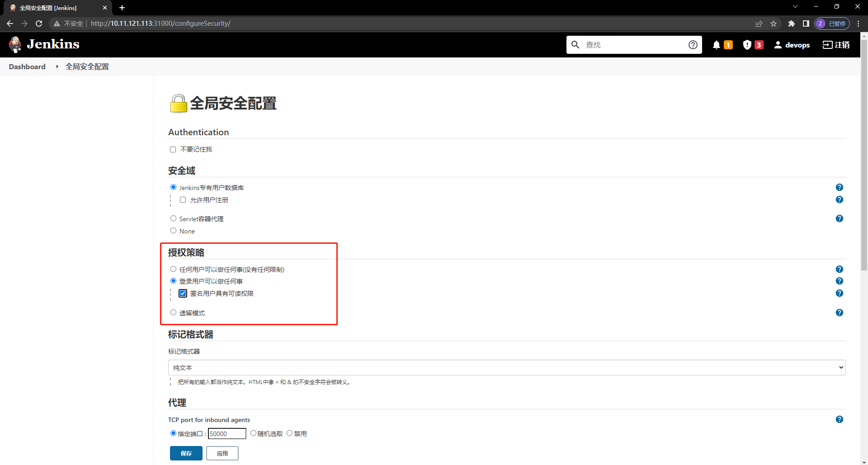Show help for TCP port for inbound agents
This screenshot has width=868, height=465.
coord(840,419)
